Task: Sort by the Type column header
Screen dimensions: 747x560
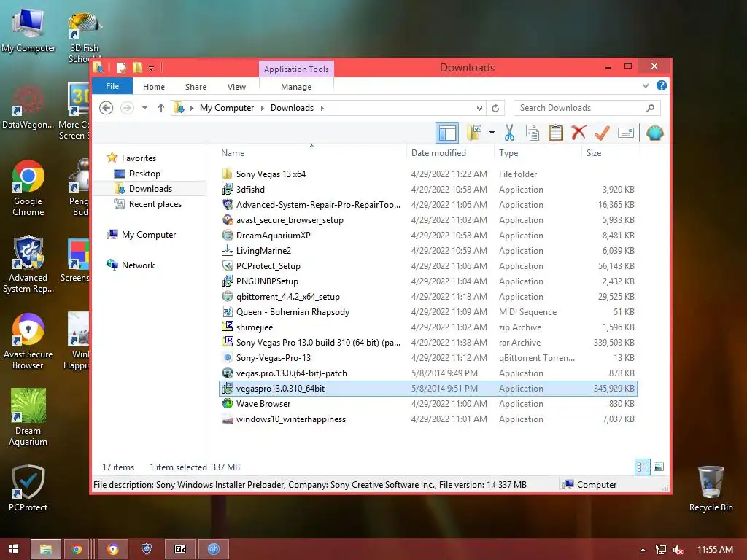Action: pyautogui.click(x=538, y=153)
